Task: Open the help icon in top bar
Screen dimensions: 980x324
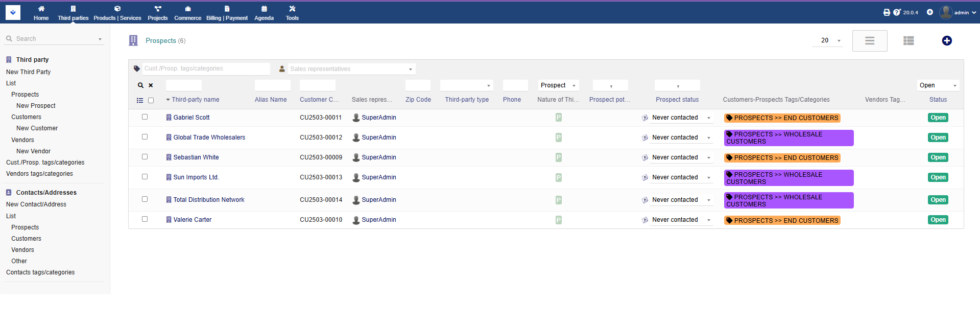Action: (x=896, y=12)
